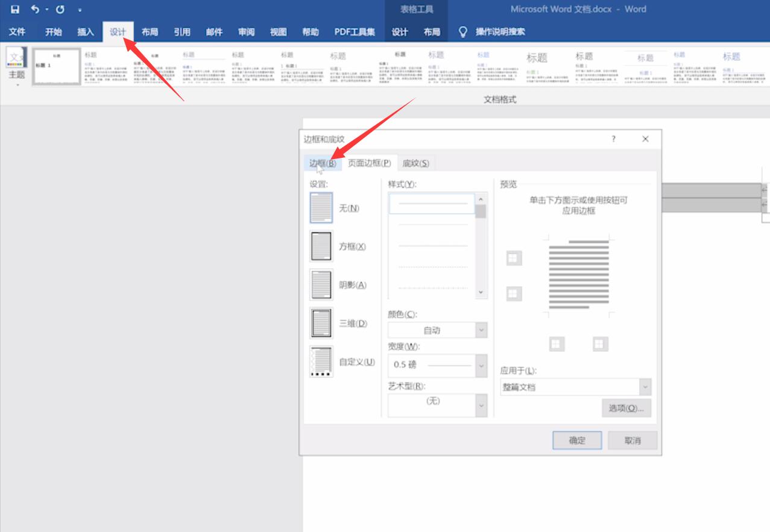The width and height of the screenshot is (770, 532).
Task: Select the first solid line style
Action: pos(432,204)
